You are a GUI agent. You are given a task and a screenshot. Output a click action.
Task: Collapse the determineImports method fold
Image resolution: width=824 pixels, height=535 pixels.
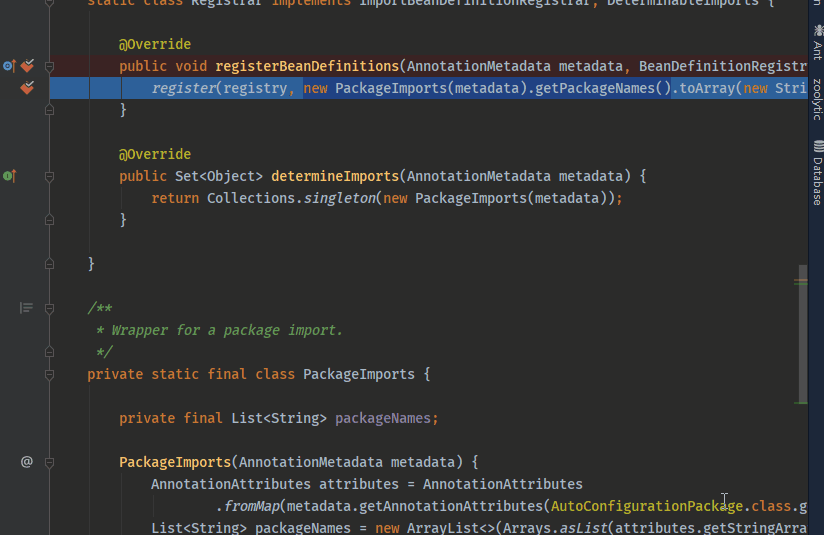[x=49, y=177]
